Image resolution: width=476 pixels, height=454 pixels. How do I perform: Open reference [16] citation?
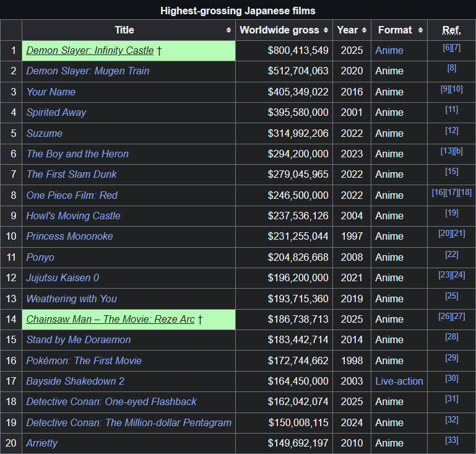438,193
